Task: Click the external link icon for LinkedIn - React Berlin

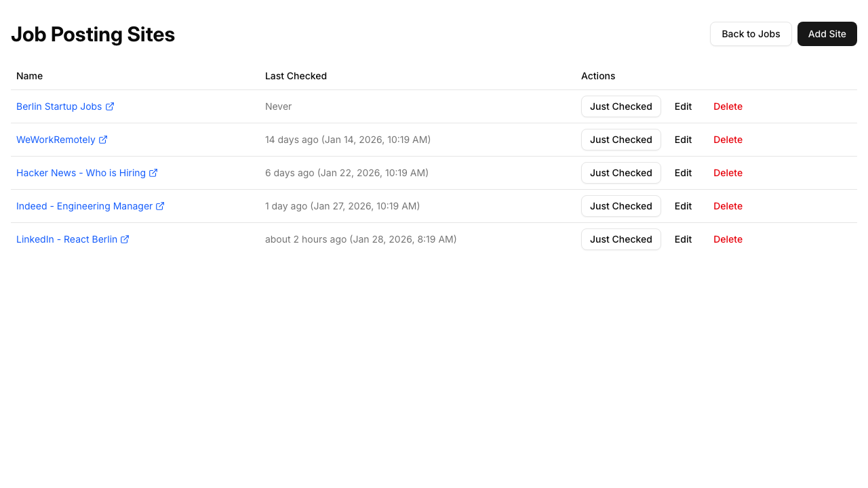Action: [125, 239]
